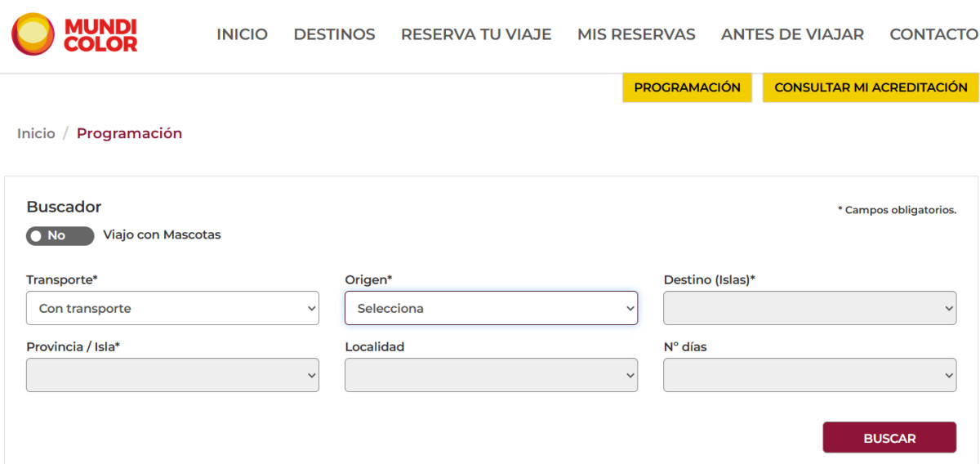This screenshot has width=980, height=464.
Task: Click the Mundicolor logo
Action: tap(74, 34)
